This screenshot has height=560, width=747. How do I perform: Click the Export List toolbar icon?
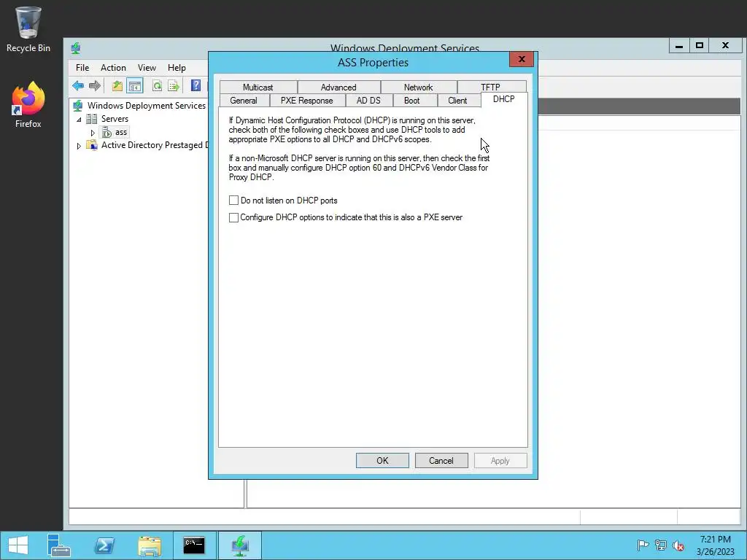click(x=174, y=86)
